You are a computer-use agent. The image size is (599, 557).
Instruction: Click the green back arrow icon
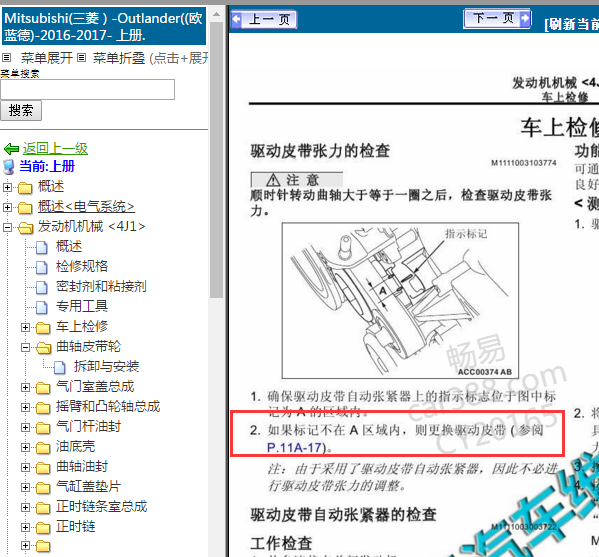(11, 149)
